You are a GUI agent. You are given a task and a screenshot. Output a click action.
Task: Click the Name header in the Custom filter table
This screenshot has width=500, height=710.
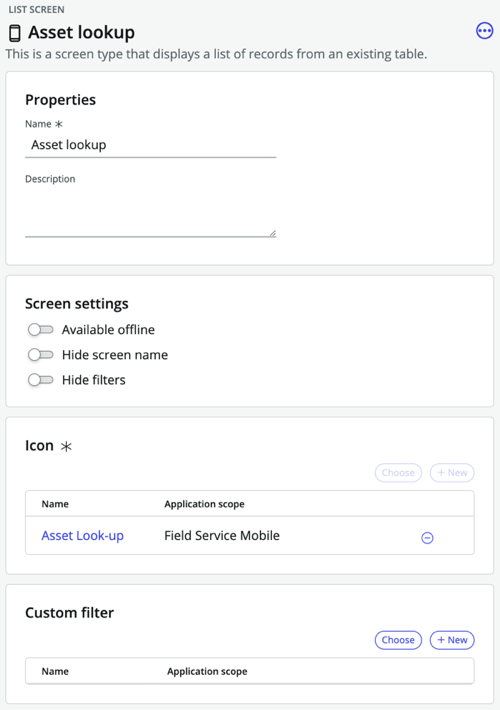click(x=55, y=671)
